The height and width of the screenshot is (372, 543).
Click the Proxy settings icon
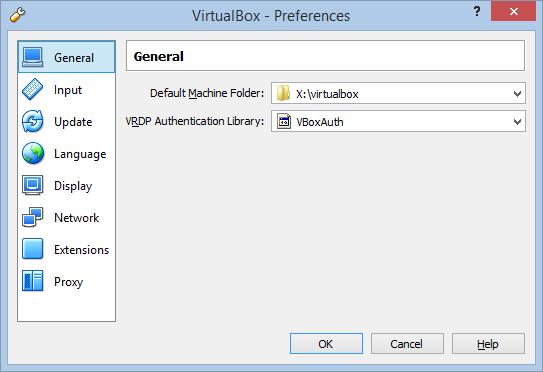click(x=33, y=281)
